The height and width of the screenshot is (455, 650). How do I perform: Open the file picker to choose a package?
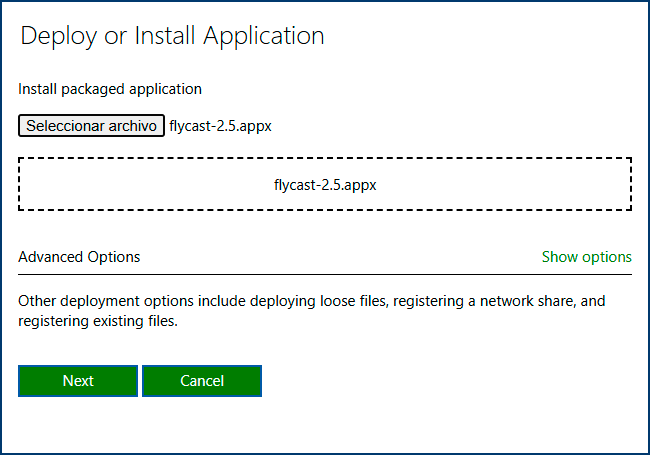click(x=91, y=126)
